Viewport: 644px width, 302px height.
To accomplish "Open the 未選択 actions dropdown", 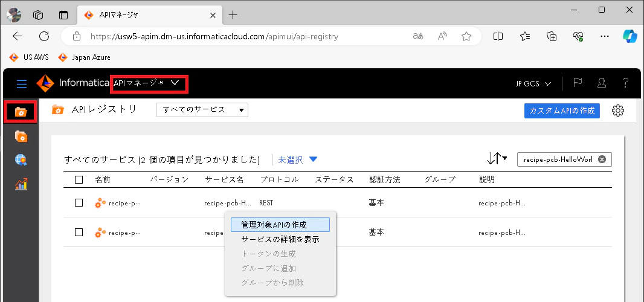I will (298, 159).
